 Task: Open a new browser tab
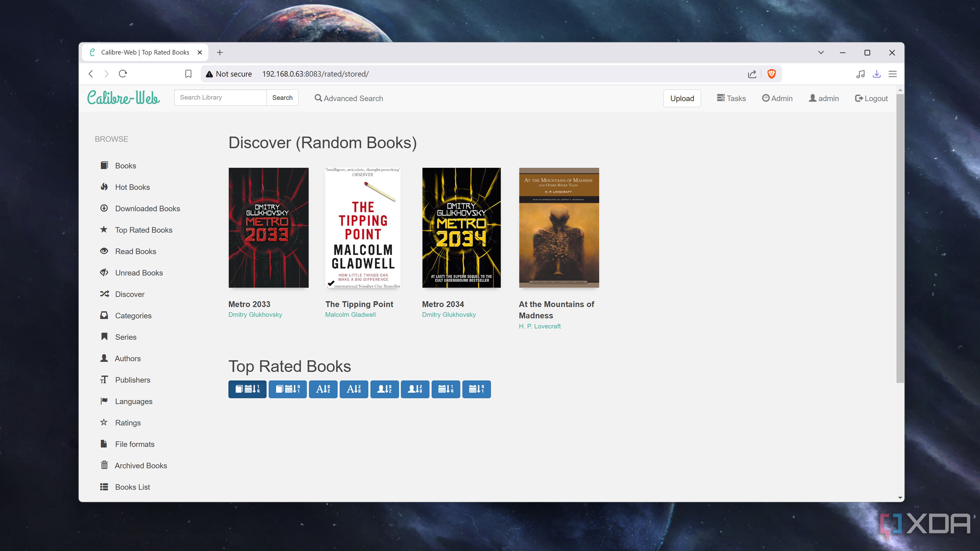tap(220, 53)
